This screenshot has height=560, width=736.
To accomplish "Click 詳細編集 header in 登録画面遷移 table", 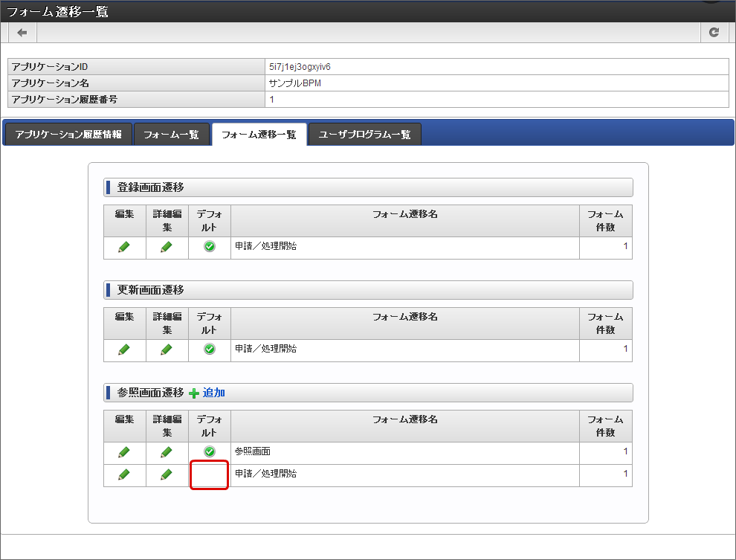I will point(167,221).
